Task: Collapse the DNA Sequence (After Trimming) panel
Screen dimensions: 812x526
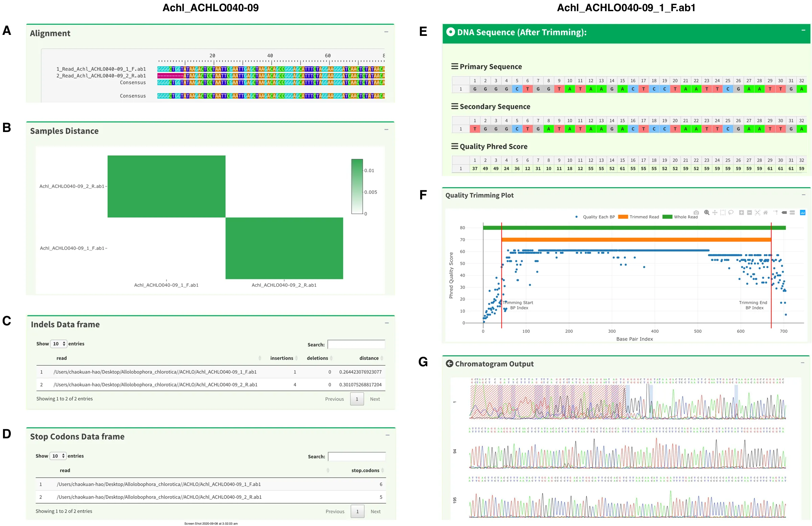Action: click(804, 30)
